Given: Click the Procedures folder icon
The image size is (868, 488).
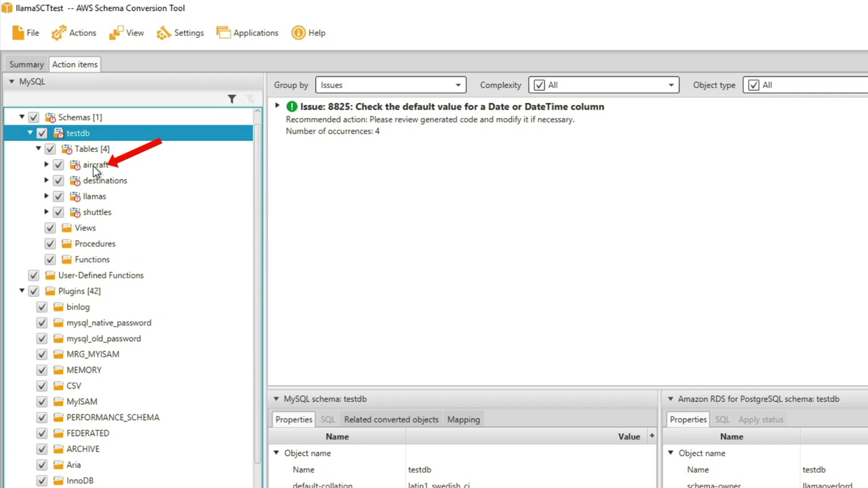Looking at the screenshot, I should tap(66, 244).
